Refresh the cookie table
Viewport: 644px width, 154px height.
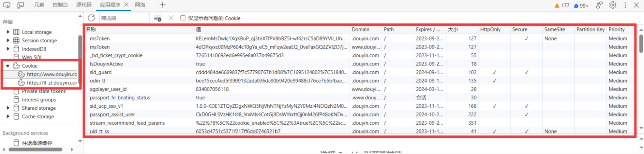click(91, 18)
